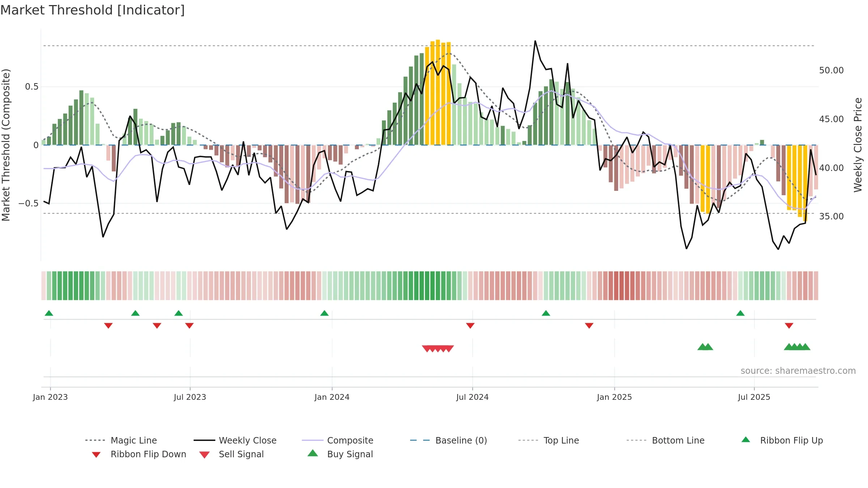The width and height of the screenshot is (868, 488).
Task: Click the Market Threshold [Indicator] title
Action: coord(93,10)
